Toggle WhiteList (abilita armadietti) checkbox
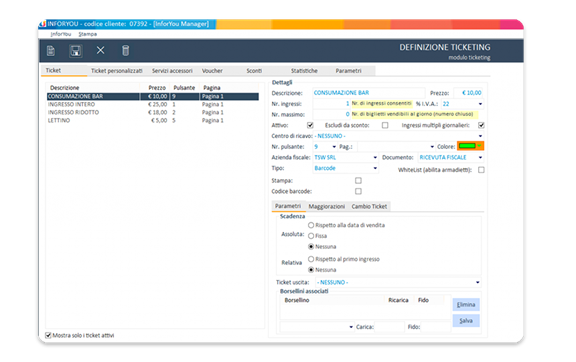576x362 pixels. click(481, 170)
